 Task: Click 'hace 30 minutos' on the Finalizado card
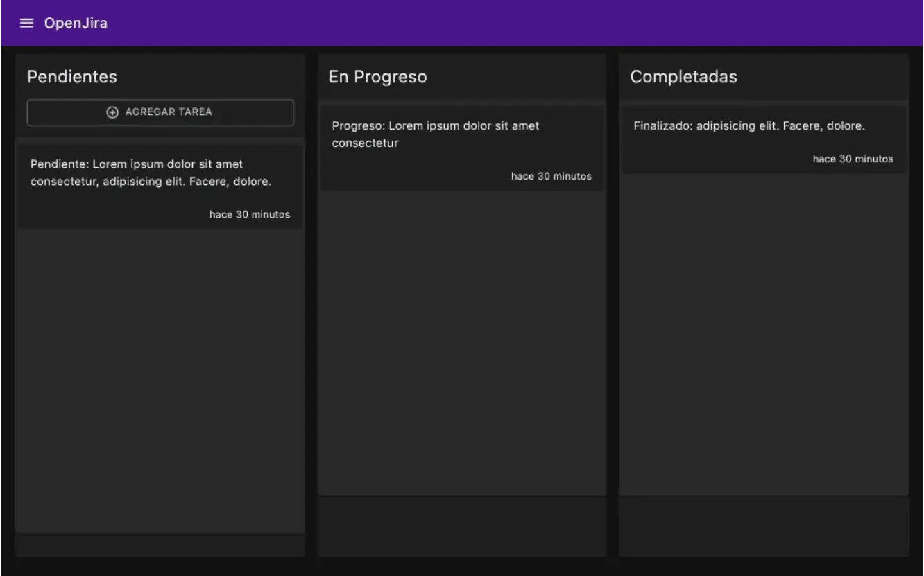853,159
